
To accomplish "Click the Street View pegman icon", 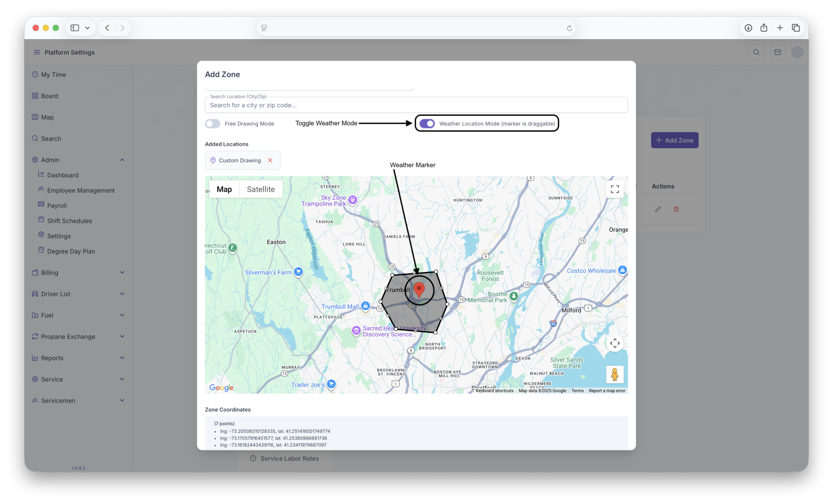I will [615, 374].
